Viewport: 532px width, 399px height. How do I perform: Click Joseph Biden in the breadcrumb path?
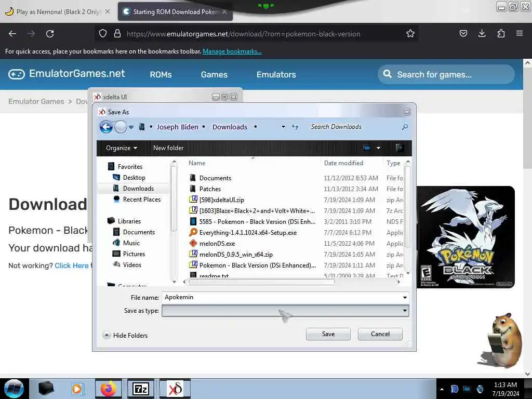(x=178, y=127)
